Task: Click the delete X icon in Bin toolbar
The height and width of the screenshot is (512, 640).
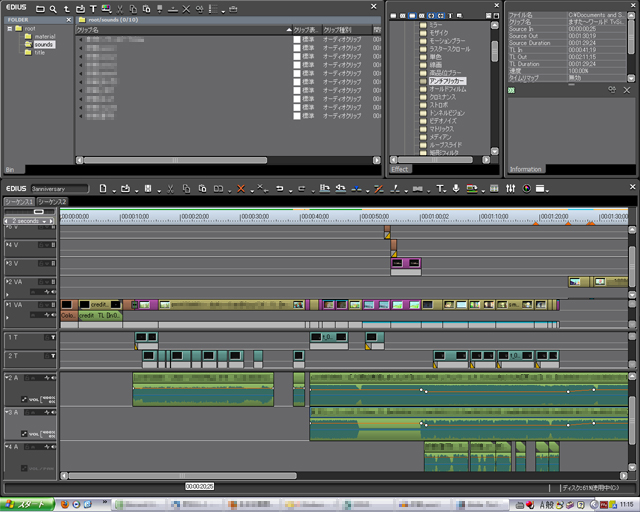Action: click(x=186, y=8)
